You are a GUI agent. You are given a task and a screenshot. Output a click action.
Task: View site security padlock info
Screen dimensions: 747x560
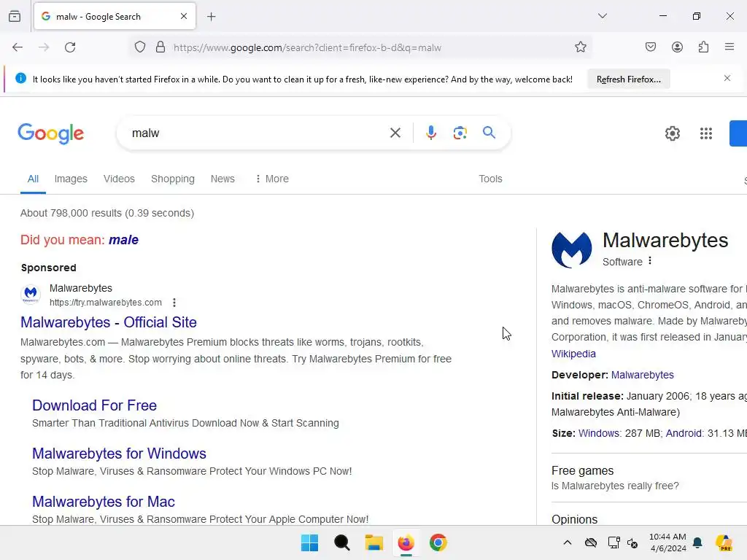coord(160,47)
